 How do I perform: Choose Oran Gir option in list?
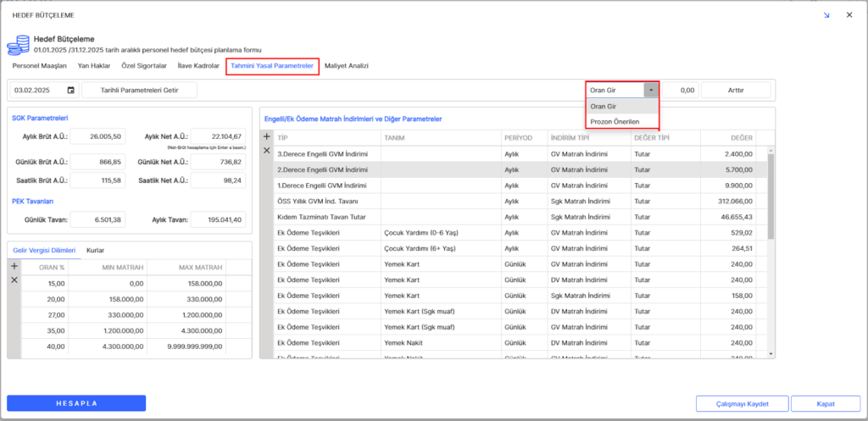pos(604,106)
